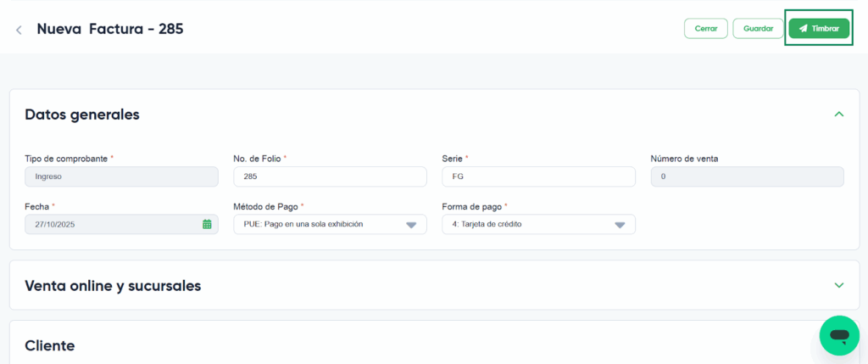The width and height of the screenshot is (868, 364).
Task: Open the Forma de pago dropdown
Action: pyautogui.click(x=538, y=224)
